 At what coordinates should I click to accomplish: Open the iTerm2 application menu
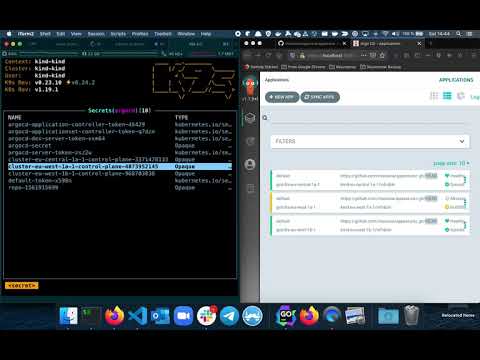[26, 34]
